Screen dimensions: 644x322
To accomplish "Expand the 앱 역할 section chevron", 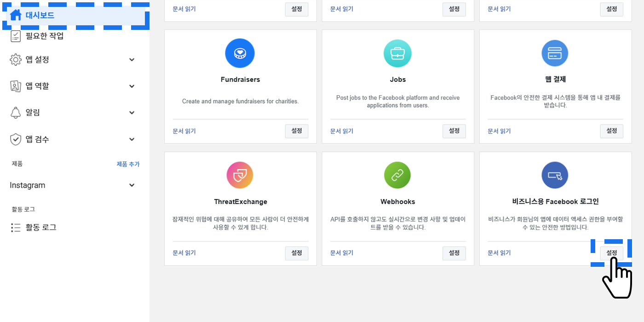I will (x=132, y=86).
